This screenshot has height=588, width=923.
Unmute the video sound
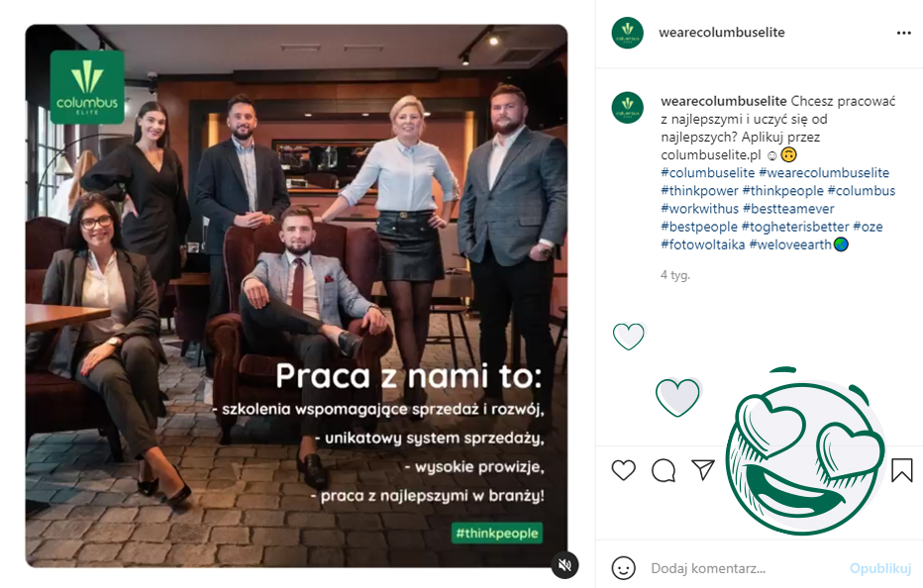point(564,565)
